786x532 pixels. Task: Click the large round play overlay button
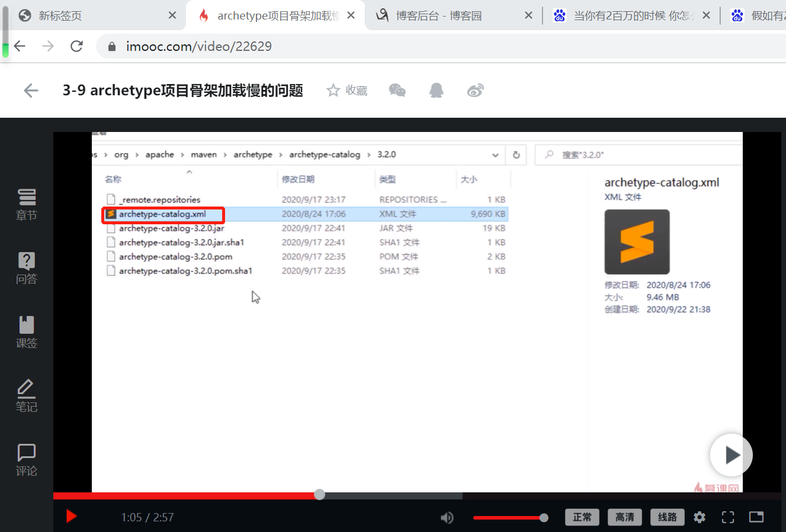click(x=732, y=455)
